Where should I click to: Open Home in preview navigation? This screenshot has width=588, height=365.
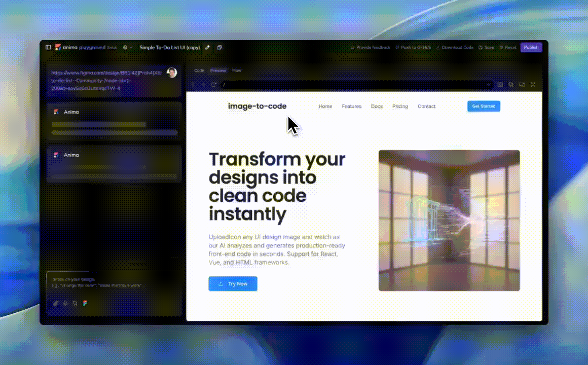point(325,106)
